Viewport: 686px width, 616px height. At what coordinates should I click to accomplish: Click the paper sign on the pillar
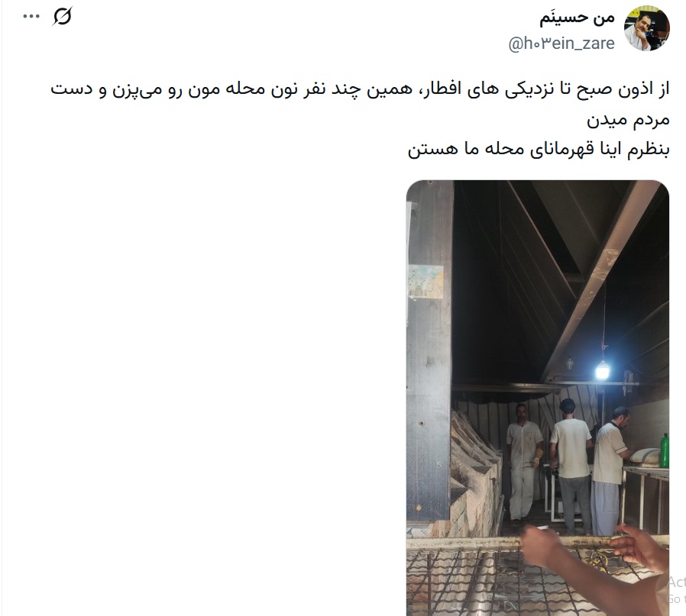[426, 282]
